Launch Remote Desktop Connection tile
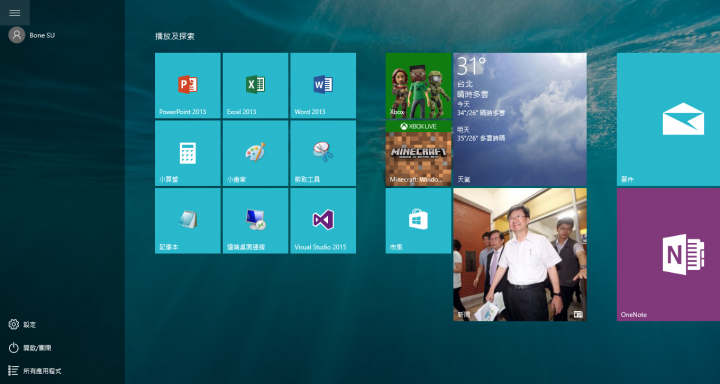 [x=255, y=220]
